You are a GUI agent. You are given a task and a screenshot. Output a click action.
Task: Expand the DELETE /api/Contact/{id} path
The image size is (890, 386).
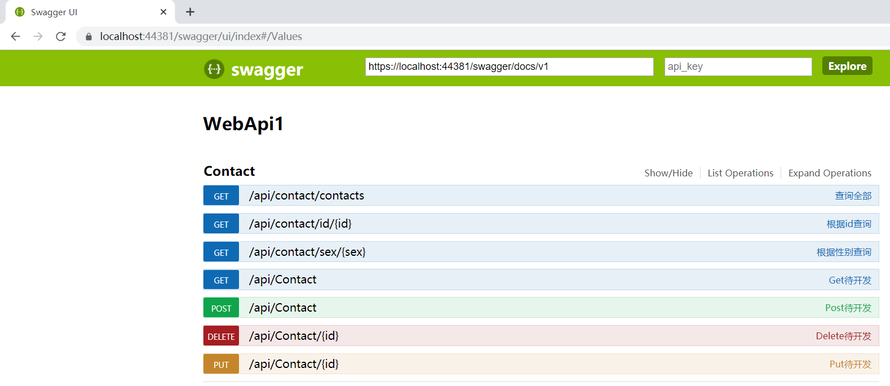(294, 336)
